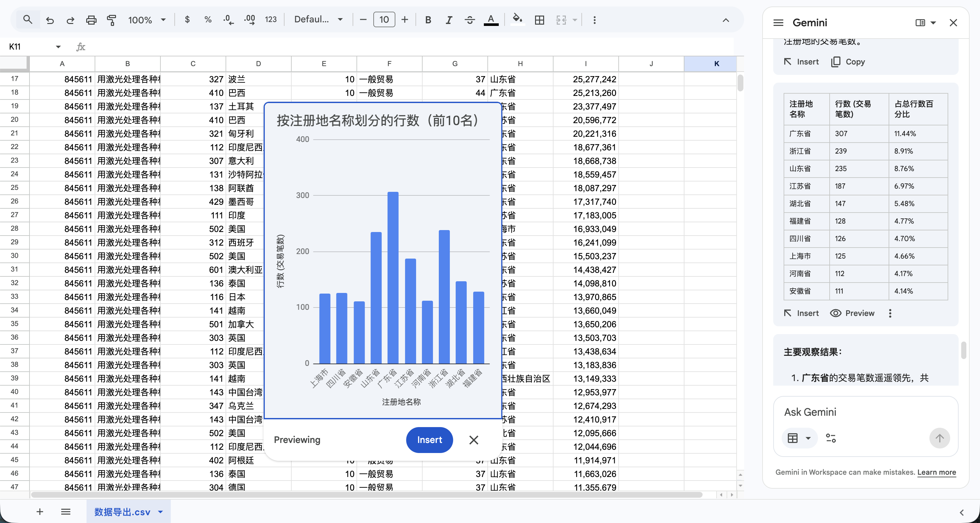
Task: Click the strikethrough formatting icon
Action: [470, 20]
